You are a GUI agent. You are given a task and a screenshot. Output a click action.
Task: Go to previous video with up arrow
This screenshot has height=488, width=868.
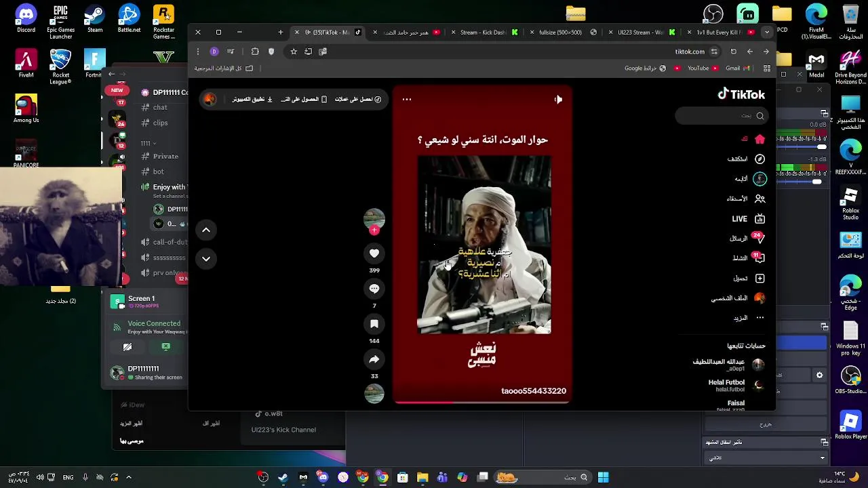click(x=206, y=230)
